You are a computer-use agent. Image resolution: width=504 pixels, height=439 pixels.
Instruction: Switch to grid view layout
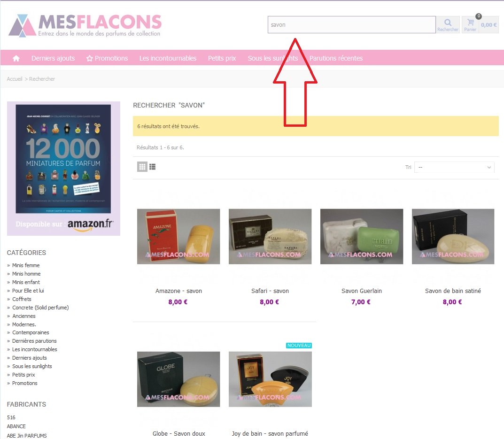click(142, 167)
